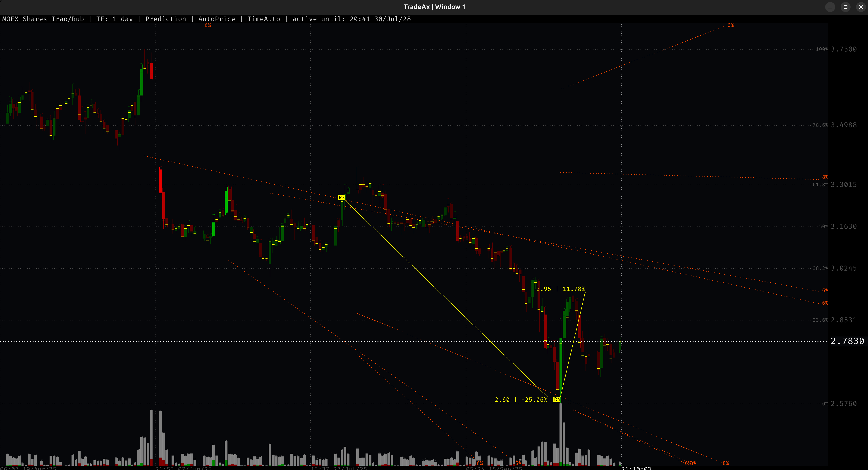Select the 61.8% Fibonacci level 3.3015
Viewport: 868px width, 470px height.
(x=843, y=185)
